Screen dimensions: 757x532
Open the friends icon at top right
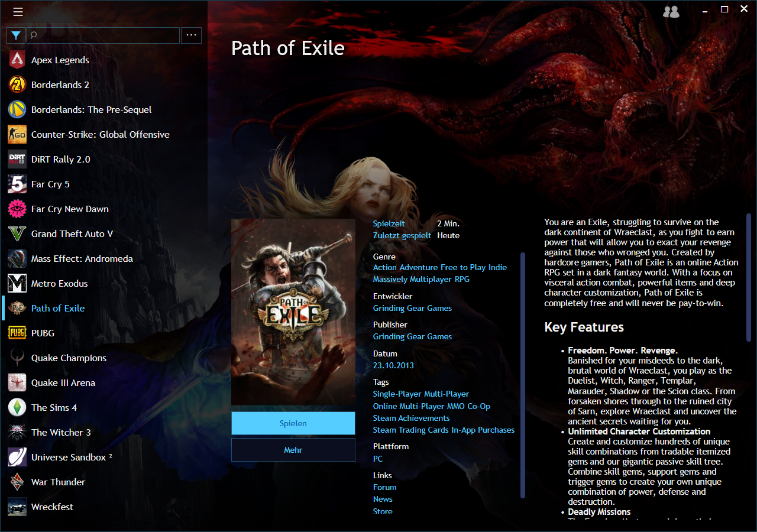(x=671, y=11)
